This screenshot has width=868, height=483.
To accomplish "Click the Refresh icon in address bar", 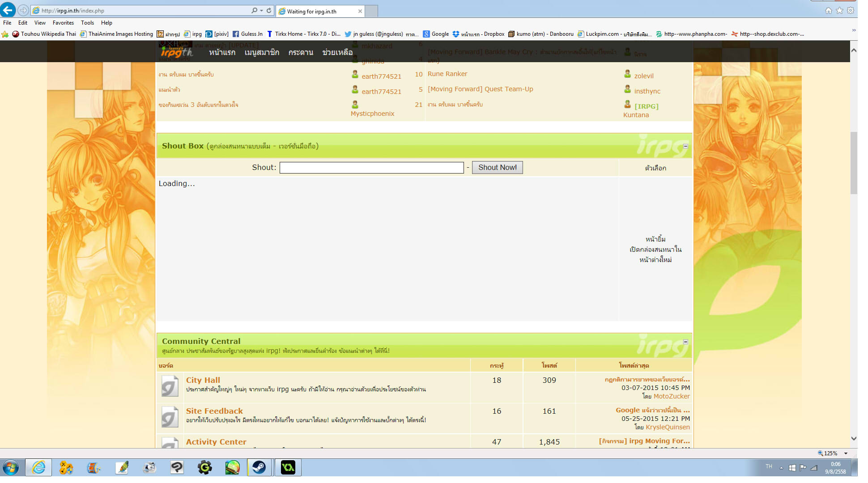I will pos(269,10).
